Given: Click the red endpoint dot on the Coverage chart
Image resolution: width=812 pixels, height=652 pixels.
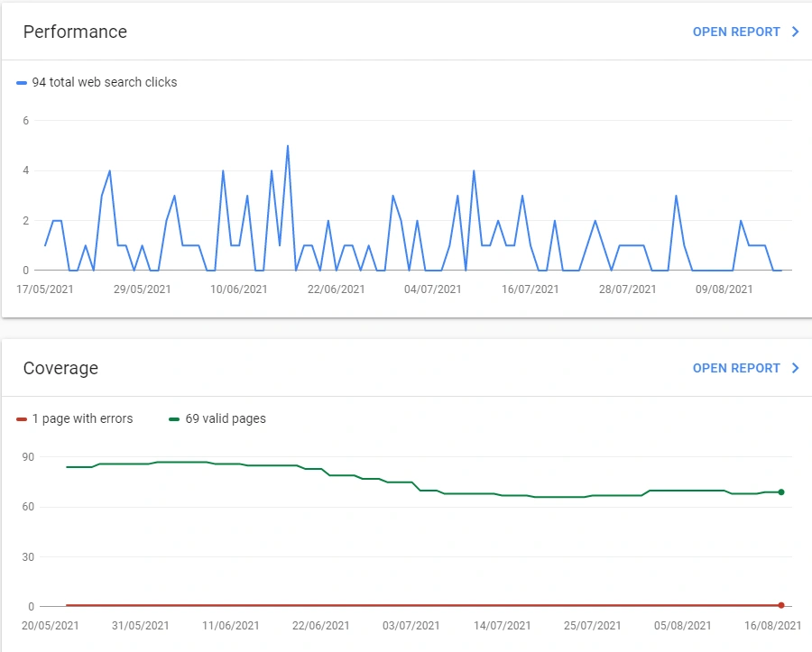Looking at the screenshot, I should [781, 605].
